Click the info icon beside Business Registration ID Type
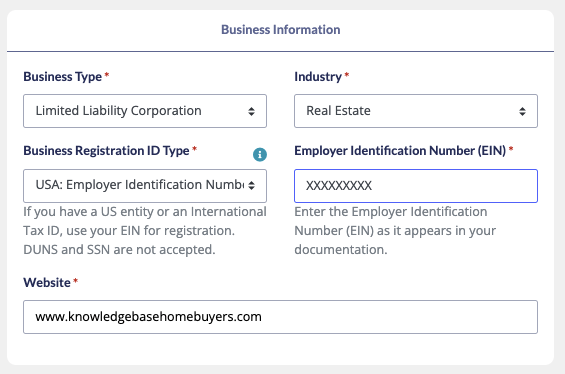565x374 pixels. (x=260, y=155)
